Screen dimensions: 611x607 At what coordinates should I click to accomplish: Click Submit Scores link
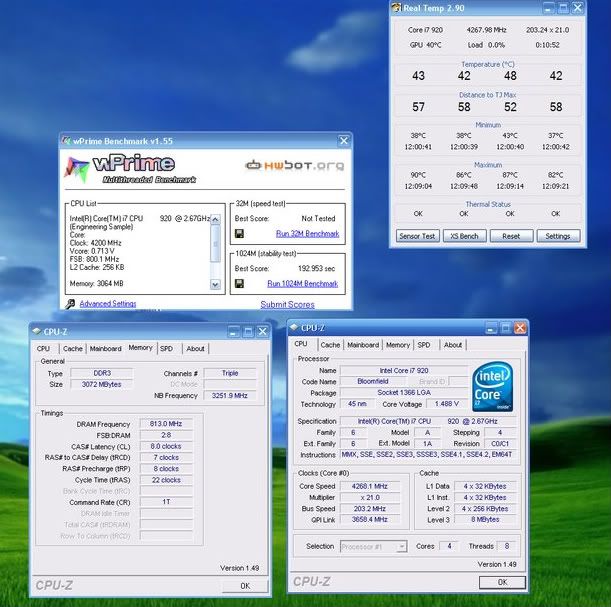(288, 304)
